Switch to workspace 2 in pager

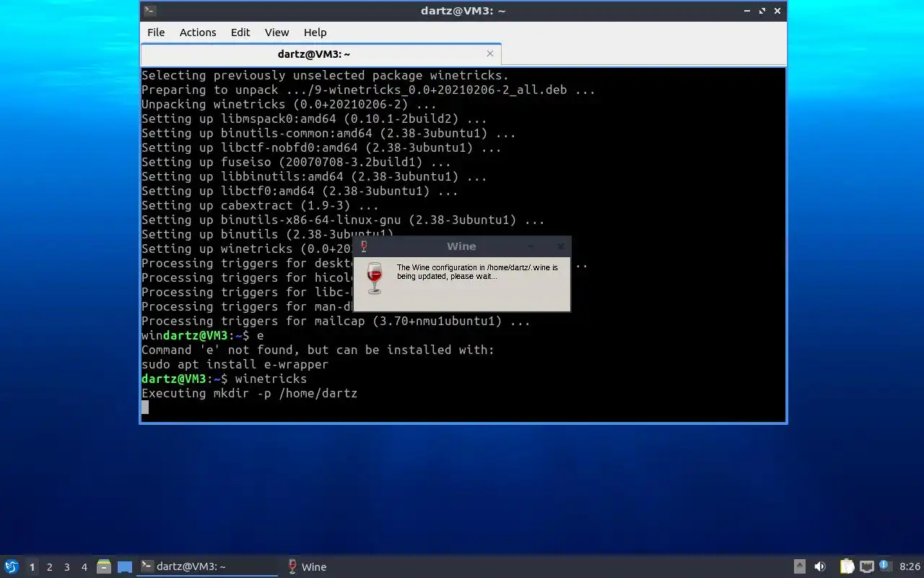49,567
